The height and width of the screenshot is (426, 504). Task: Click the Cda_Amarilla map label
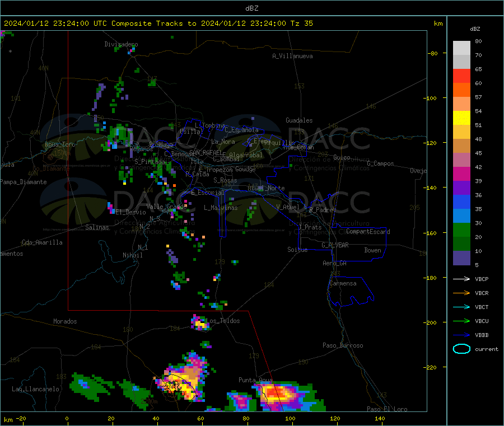coord(42,242)
